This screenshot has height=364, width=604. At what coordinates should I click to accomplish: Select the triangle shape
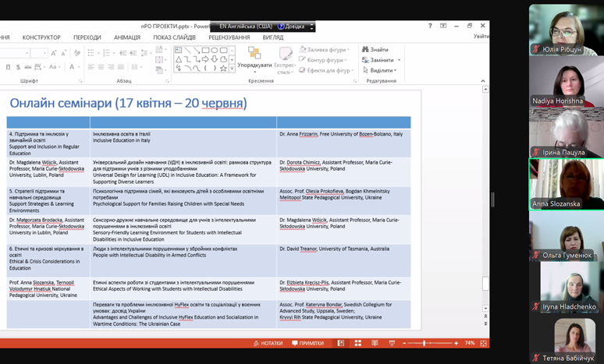pyautogui.click(x=179, y=59)
